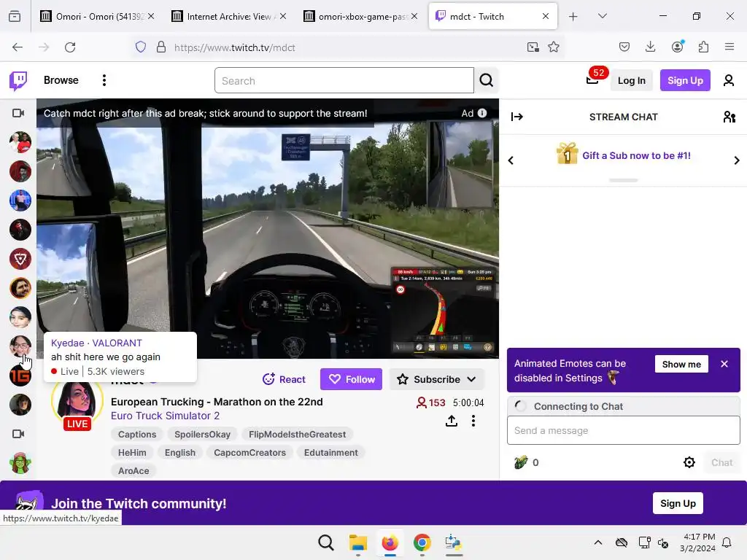Show hidden system tray icons
Viewport: 747px width, 560px height.
tap(598, 542)
